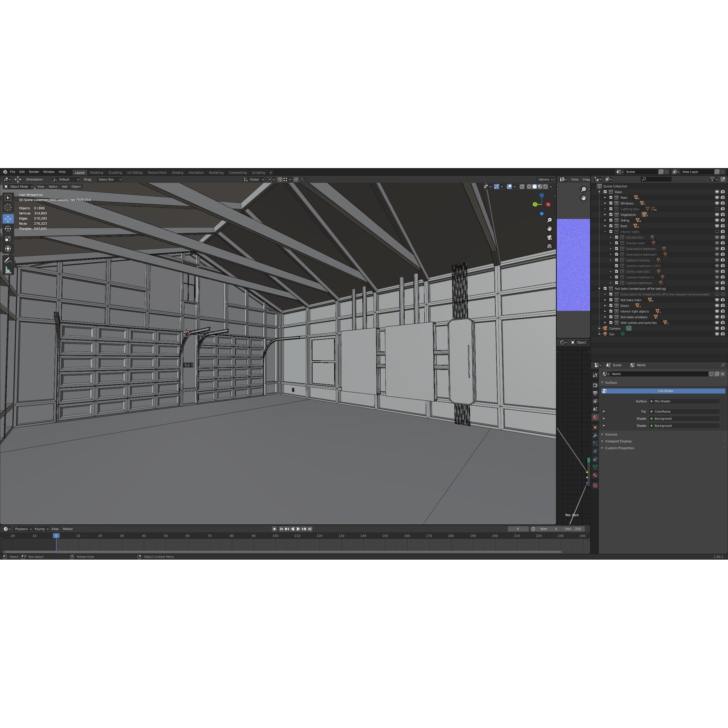The width and height of the screenshot is (728, 728).
Task: Open the Options button in viewport header
Action: click(x=545, y=180)
